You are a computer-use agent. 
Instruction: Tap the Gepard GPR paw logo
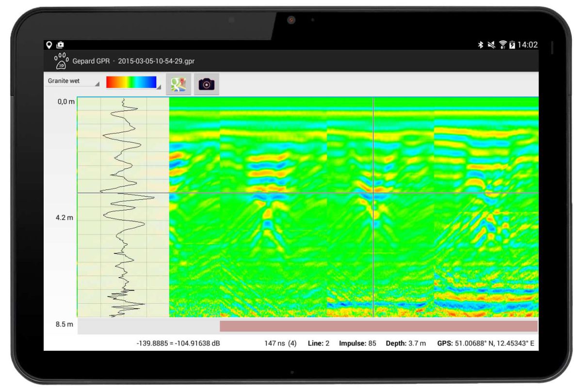61,62
